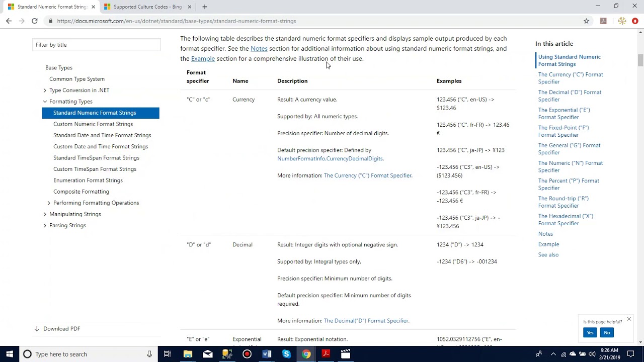Open Adobe Acrobat from the taskbar
Image resolution: width=644 pixels, height=362 pixels.
pyautogui.click(x=326, y=354)
